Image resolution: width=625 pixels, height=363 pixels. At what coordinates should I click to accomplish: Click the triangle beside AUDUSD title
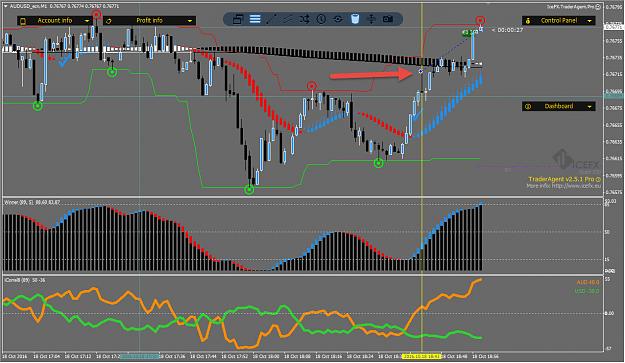(6, 6)
